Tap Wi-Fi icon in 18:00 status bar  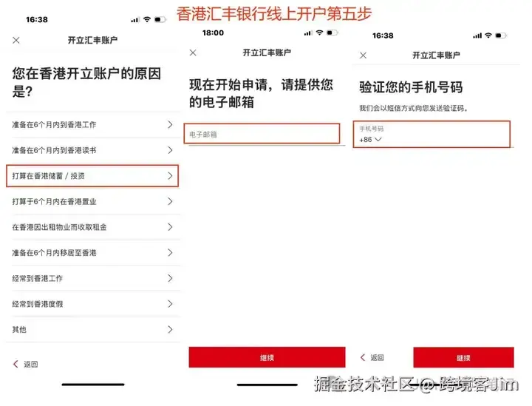pos(319,33)
